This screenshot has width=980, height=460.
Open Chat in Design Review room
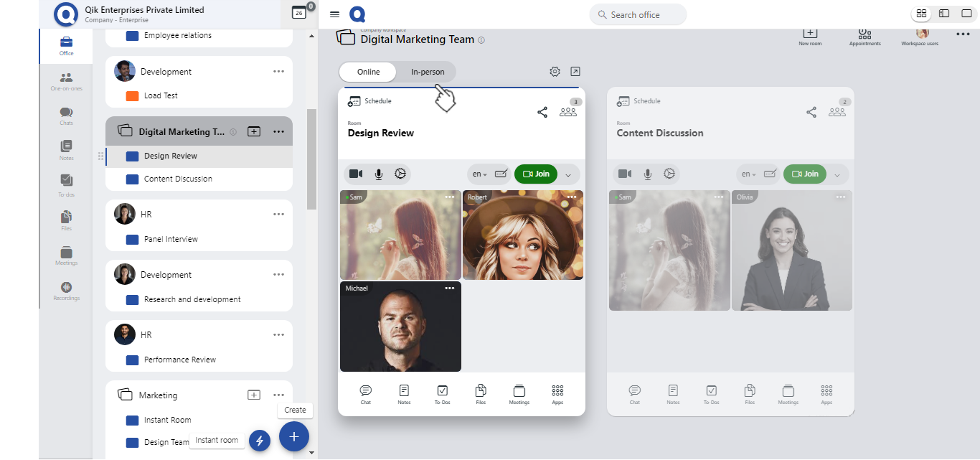tap(366, 394)
